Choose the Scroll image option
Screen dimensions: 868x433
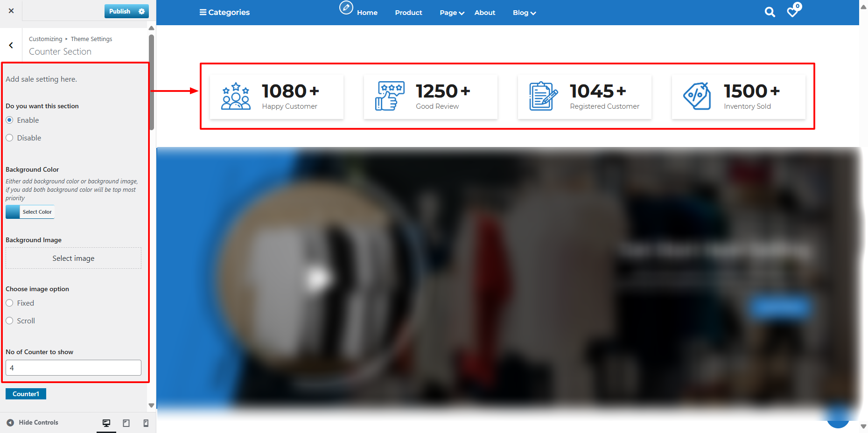point(9,321)
